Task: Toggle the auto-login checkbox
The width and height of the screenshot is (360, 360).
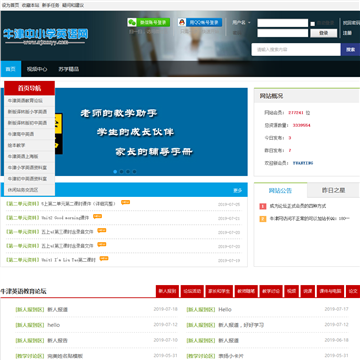Action: 313,24
